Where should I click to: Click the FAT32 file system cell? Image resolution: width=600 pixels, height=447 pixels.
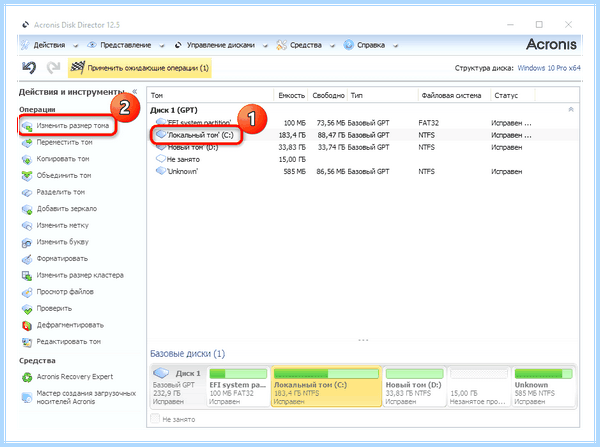429,123
